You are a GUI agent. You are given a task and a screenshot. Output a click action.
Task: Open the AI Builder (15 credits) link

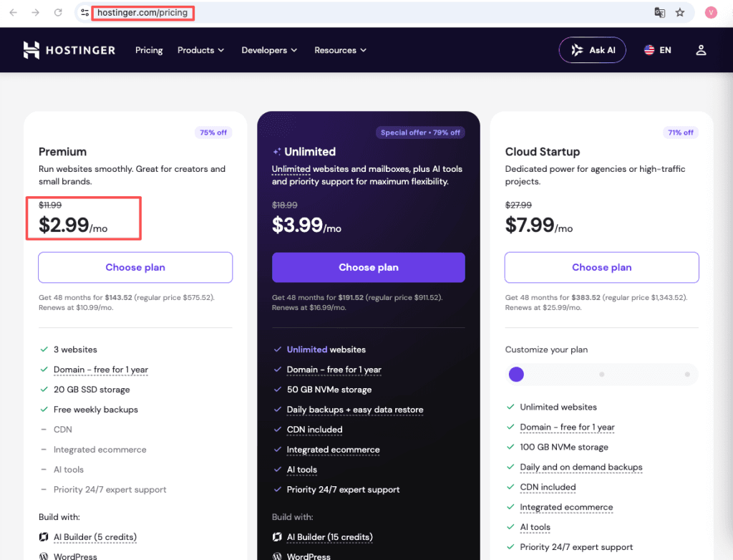click(x=329, y=537)
